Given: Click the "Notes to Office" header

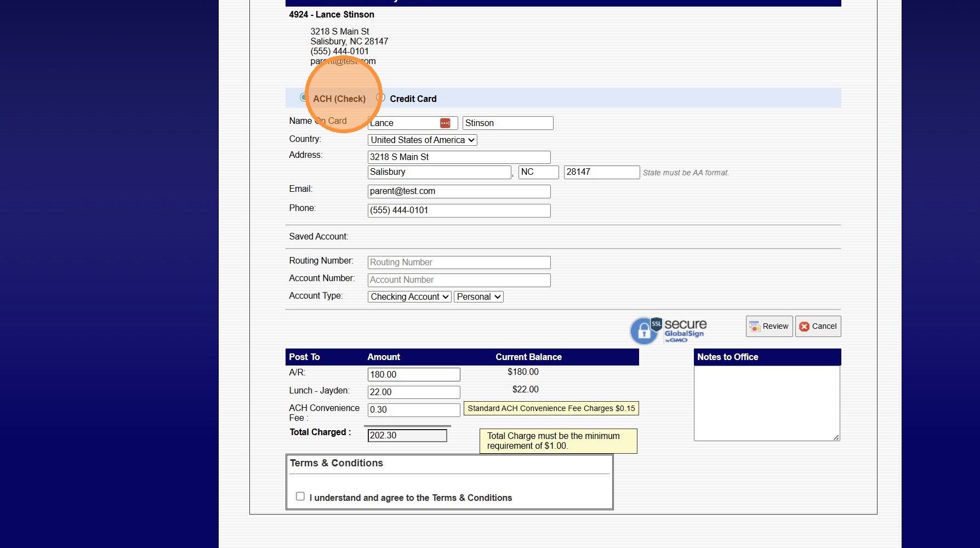Looking at the screenshot, I should [x=728, y=357].
